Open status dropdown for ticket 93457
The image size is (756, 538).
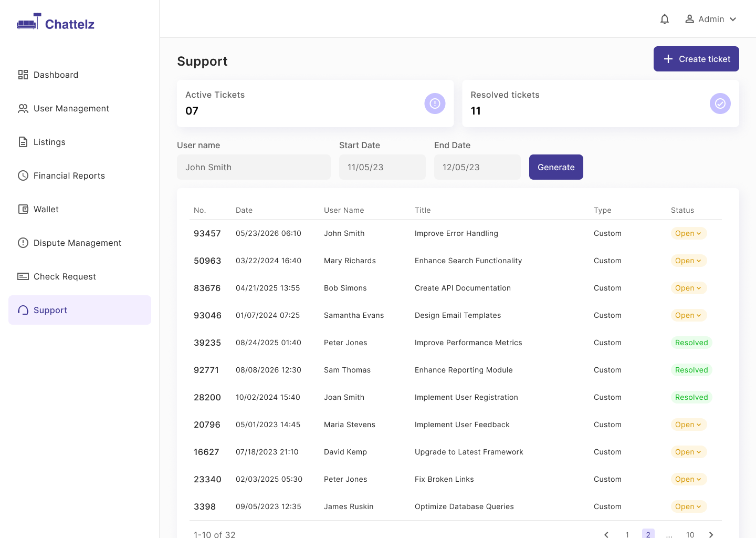pos(689,233)
